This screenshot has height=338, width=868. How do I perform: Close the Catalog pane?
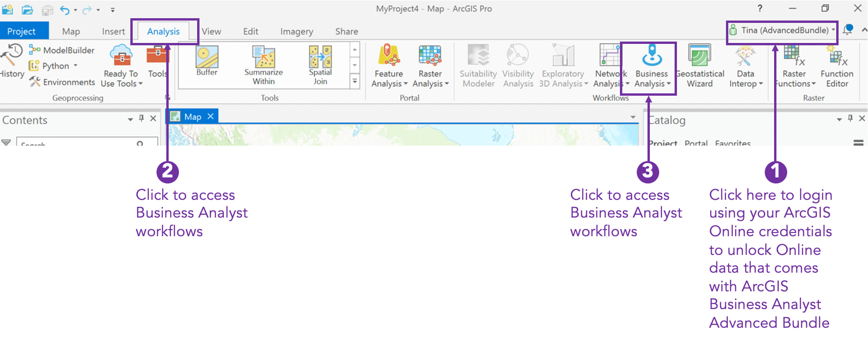click(862, 119)
